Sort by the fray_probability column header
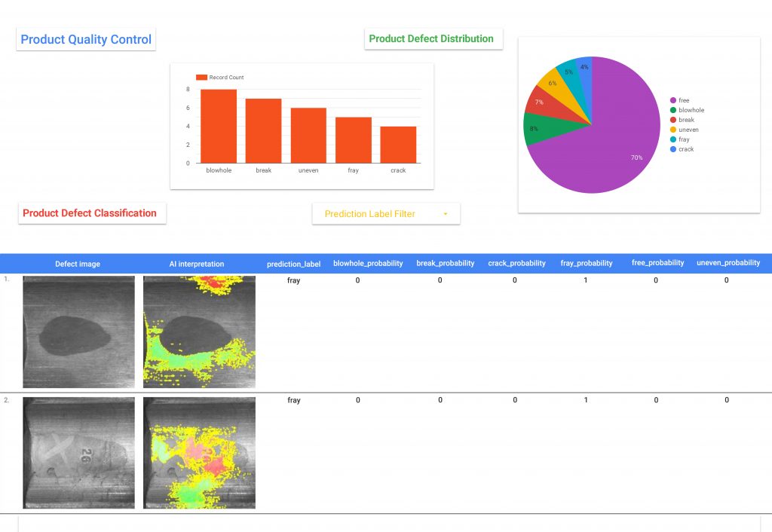The height and width of the screenshot is (532, 772). click(586, 263)
